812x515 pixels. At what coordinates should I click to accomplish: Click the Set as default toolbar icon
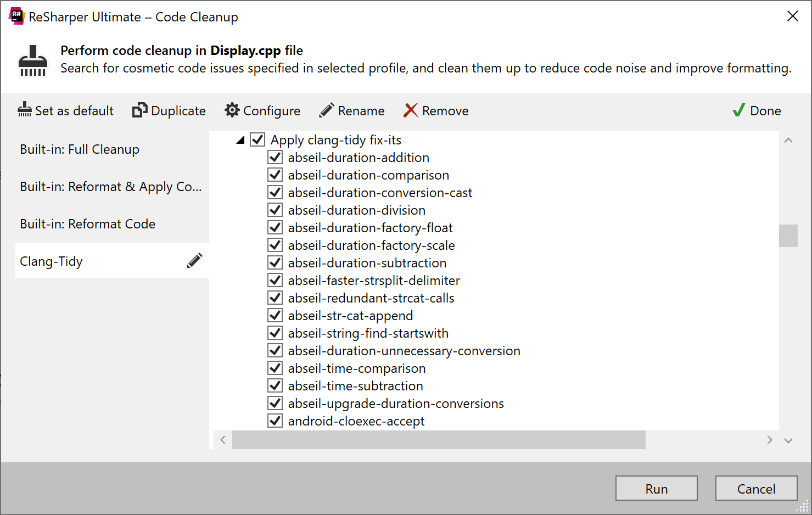(x=25, y=110)
